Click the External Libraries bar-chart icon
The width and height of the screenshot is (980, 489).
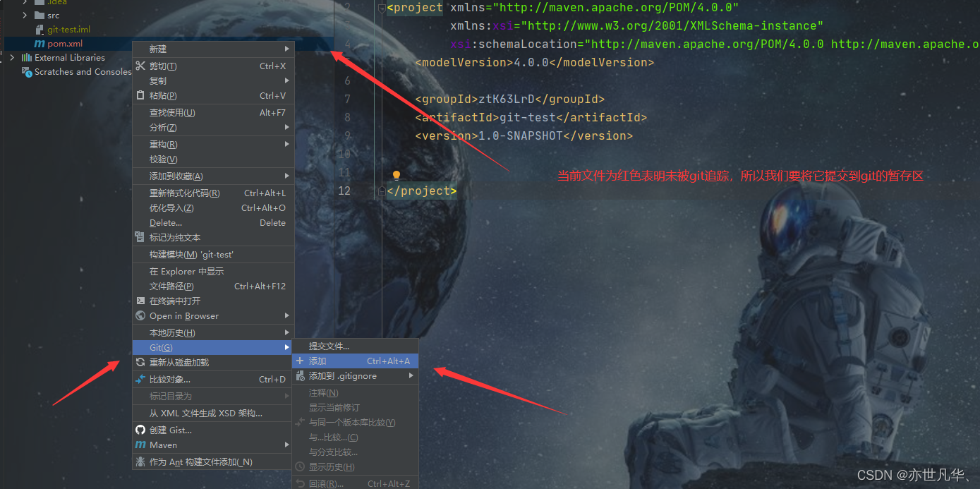point(27,57)
